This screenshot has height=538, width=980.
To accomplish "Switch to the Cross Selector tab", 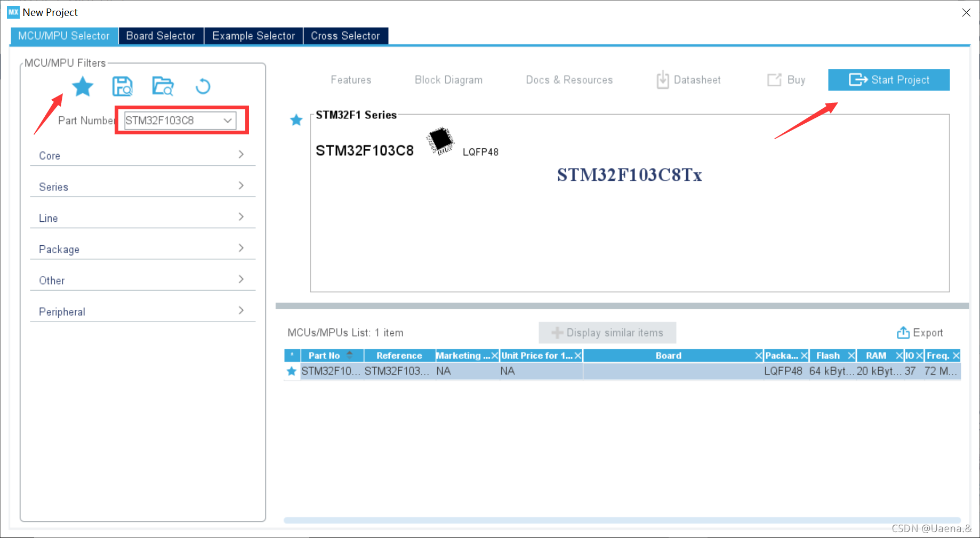I will coord(346,36).
